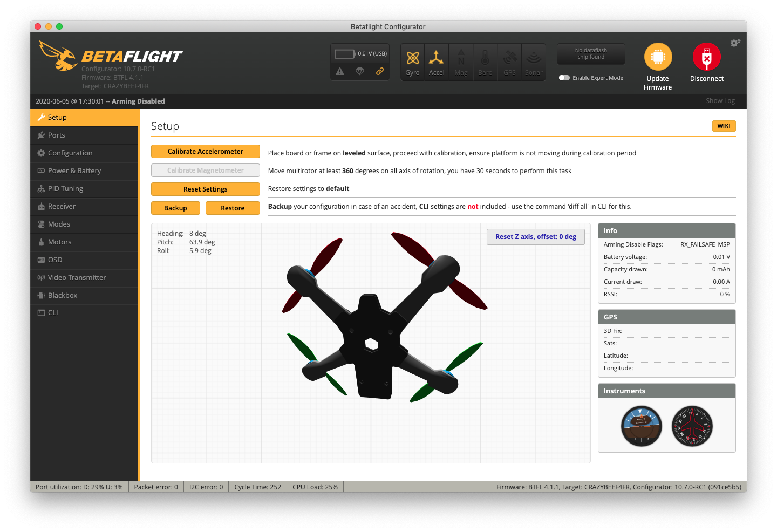Click the Gyro sensor icon
This screenshot has height=532, width=777.
click(x=413, y=63)
